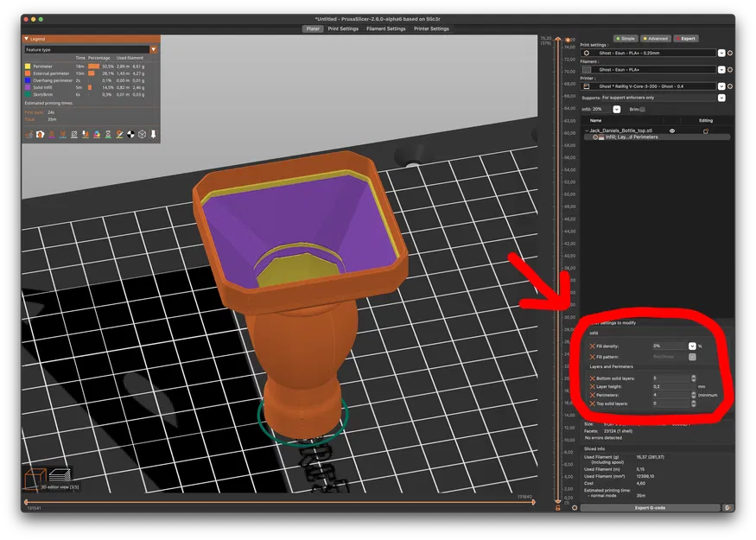Viewport: 756px width, 540px height.
Task: Open the Print settings preset edit cog
Action: coord(730,53)
